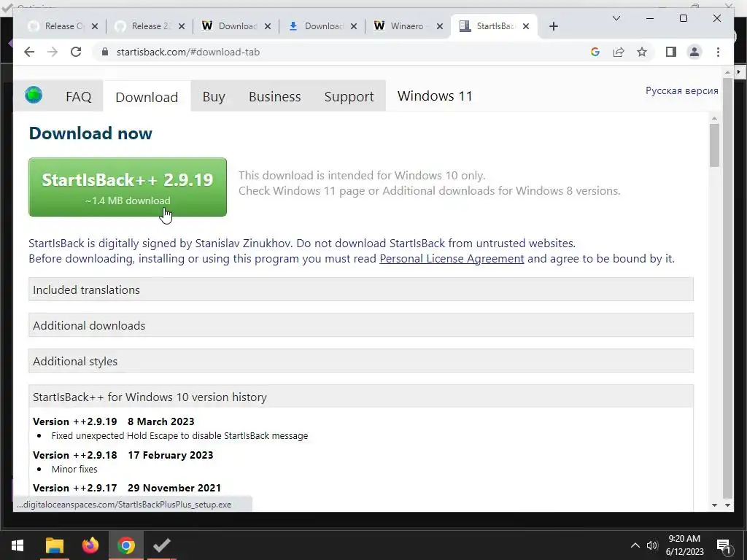Open the FAQ site tab

[78, 97]
